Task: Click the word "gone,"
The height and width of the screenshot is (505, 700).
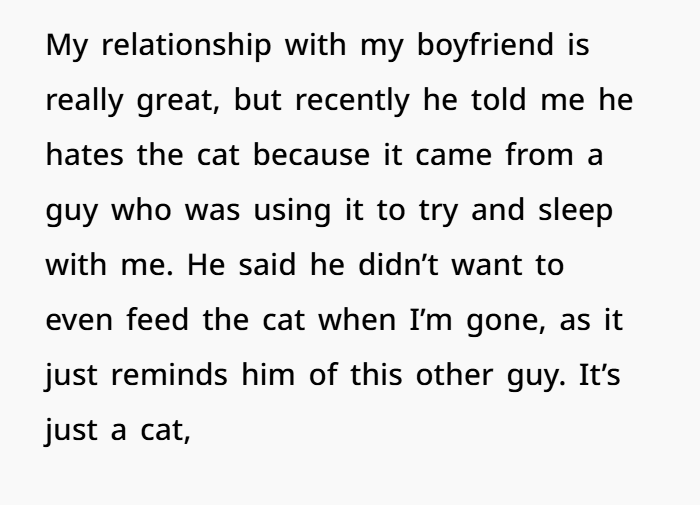Action: pyautogui.click(x=506, y=321)
